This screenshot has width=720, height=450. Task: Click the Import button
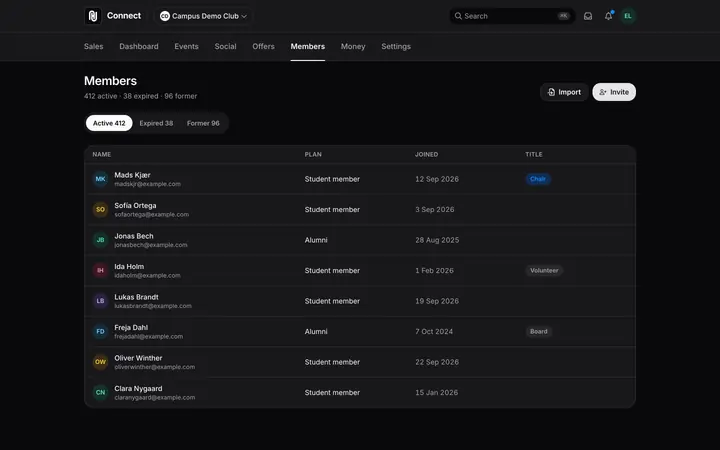pyautogui.click(x=564, y=92)
